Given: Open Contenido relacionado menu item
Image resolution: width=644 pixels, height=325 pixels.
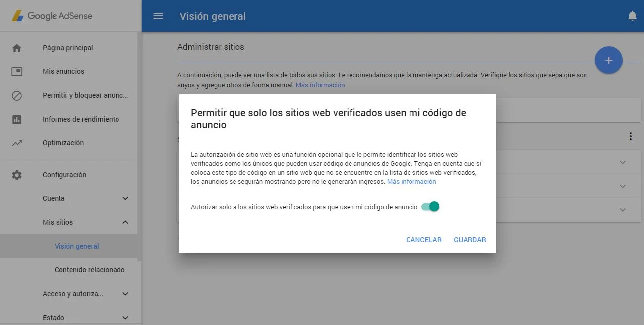Looking at the screenshot, I should pos(89,270).
